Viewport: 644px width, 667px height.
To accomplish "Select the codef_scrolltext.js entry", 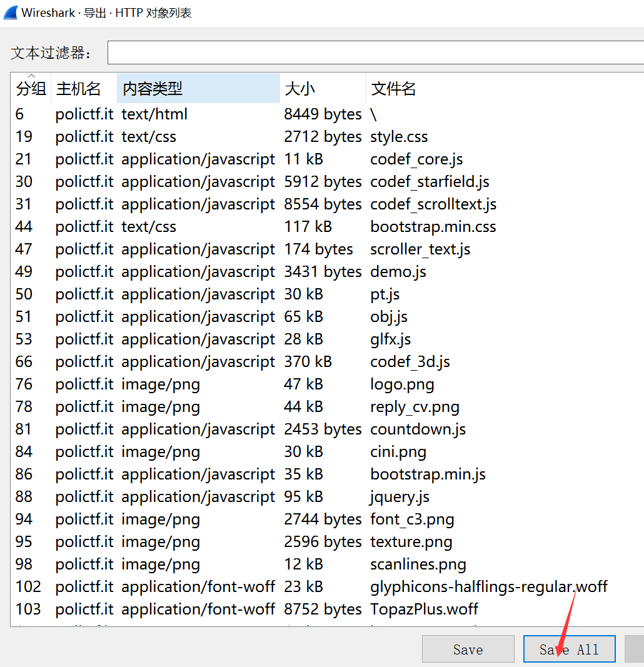I will [327, 204].
